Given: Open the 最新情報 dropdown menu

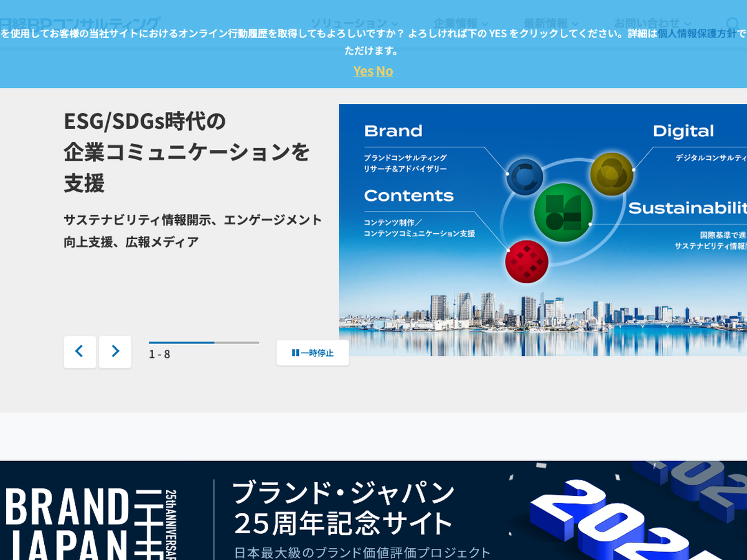Looking at the screenshot, I should click(551, 24).
